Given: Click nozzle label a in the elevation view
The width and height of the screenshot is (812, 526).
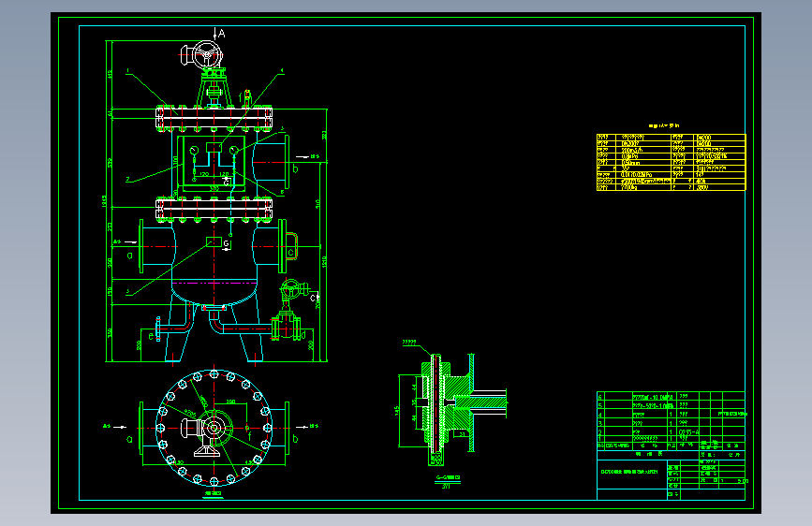Looking at the screenshot, I should (x=129, y=256).
